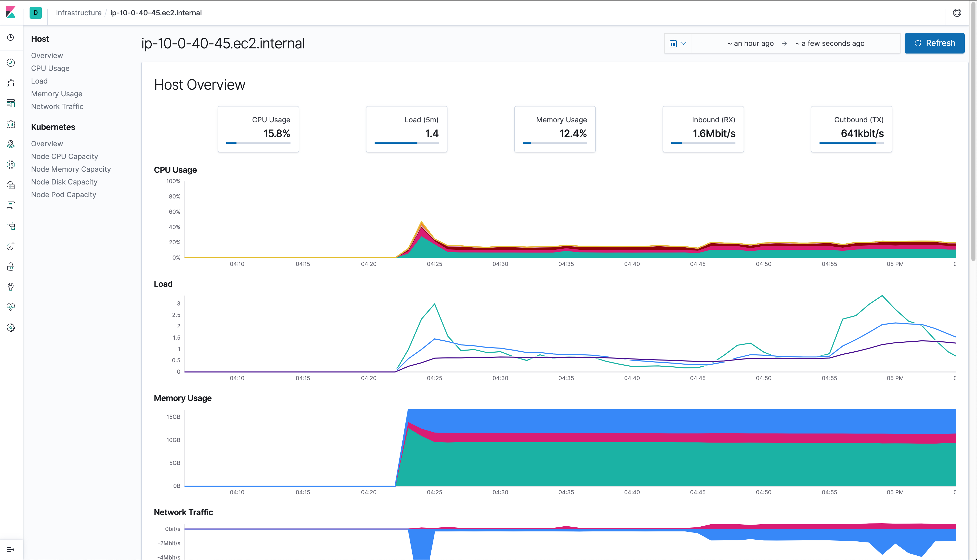Image resolution: width=977 pixels, height=560 pixels.
Task: Click the Network Traffic sidebar link
Action: pyautogui.click(x=57, y=106)
